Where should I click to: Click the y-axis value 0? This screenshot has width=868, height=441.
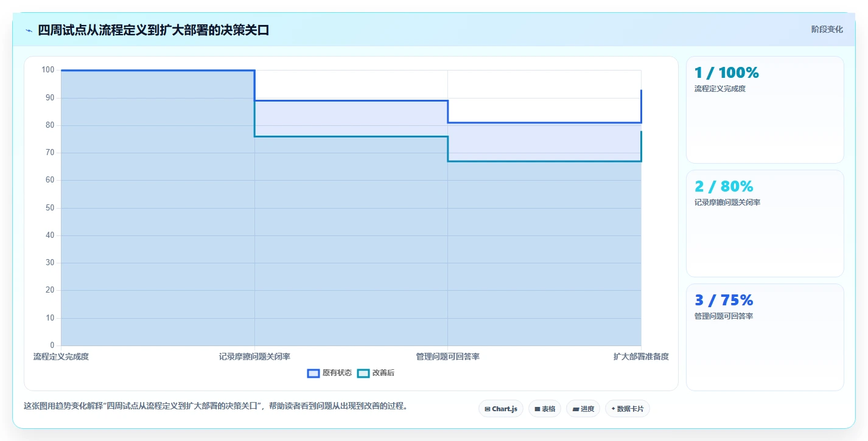(x=52, y=345)
